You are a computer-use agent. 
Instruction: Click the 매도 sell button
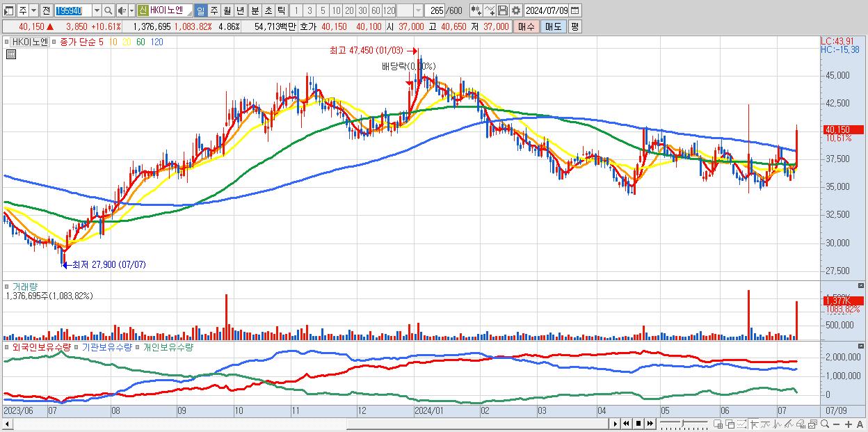(x=554, y=26)
